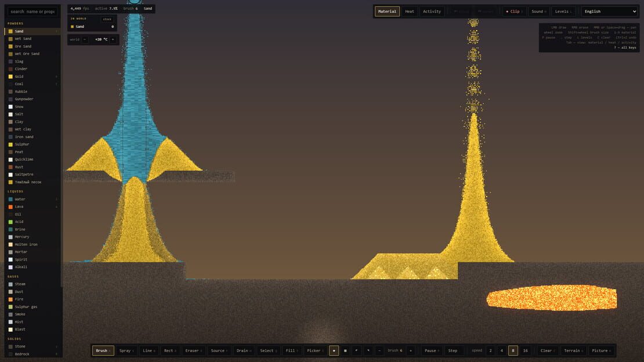Choose Wet Sand from powders list
Screen dimensions: 644x362
[32, 39]
